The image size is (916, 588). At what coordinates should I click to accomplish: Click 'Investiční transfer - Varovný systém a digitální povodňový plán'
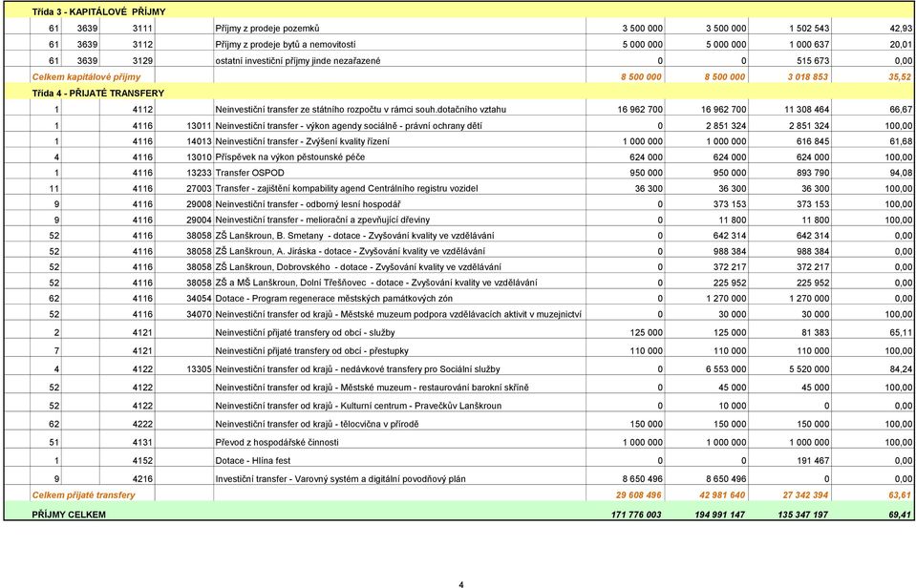coord(341,479)
